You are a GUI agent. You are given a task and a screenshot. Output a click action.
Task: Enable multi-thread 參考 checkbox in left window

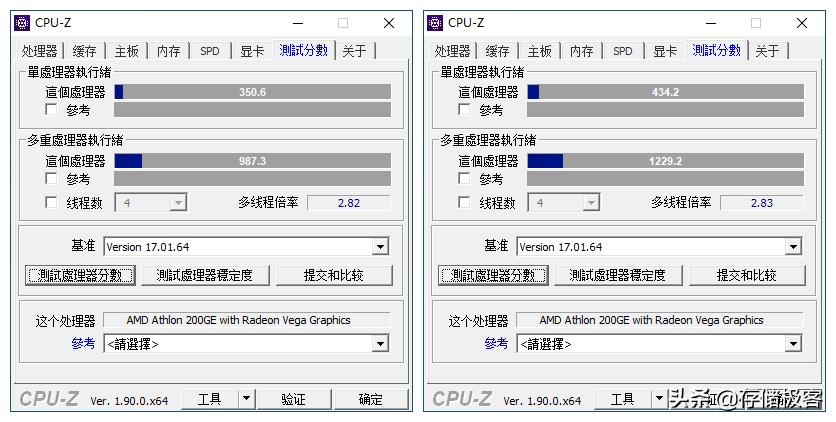click(x=51, y=178)
